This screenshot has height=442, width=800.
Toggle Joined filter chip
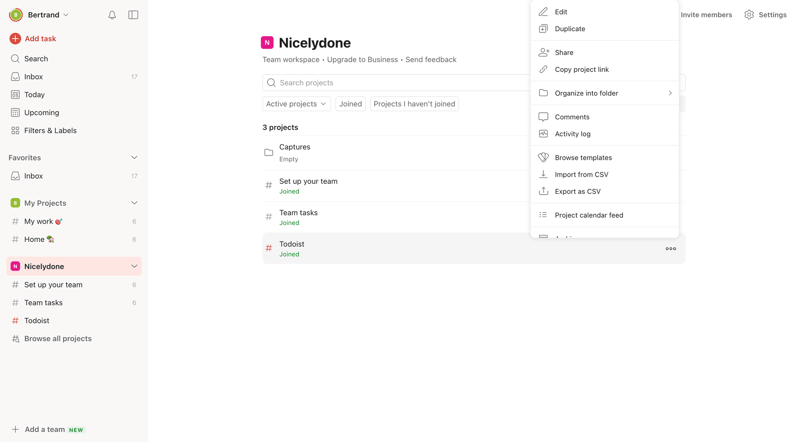tap(351, 104)
